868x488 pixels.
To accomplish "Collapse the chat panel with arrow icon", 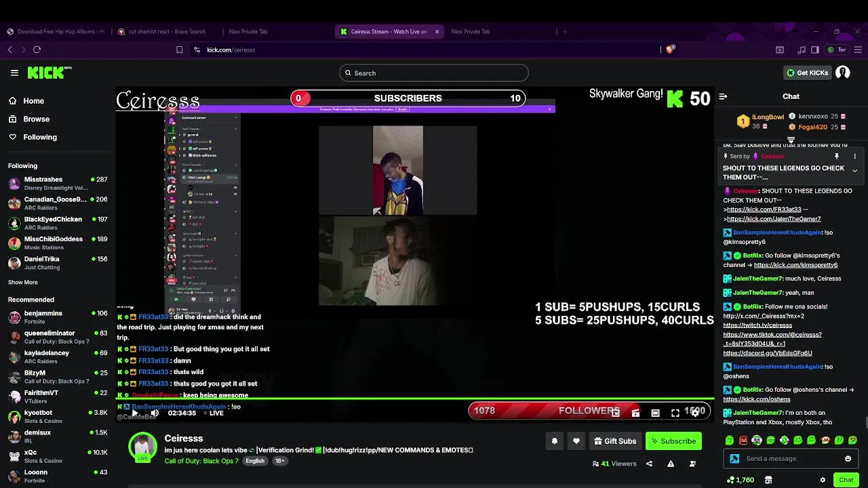I will point(723,96).
